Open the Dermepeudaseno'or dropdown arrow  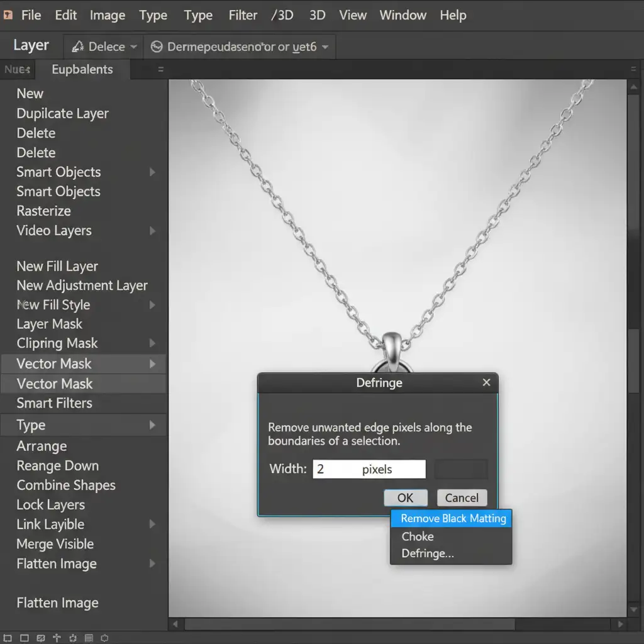click(x=325, y=47)
